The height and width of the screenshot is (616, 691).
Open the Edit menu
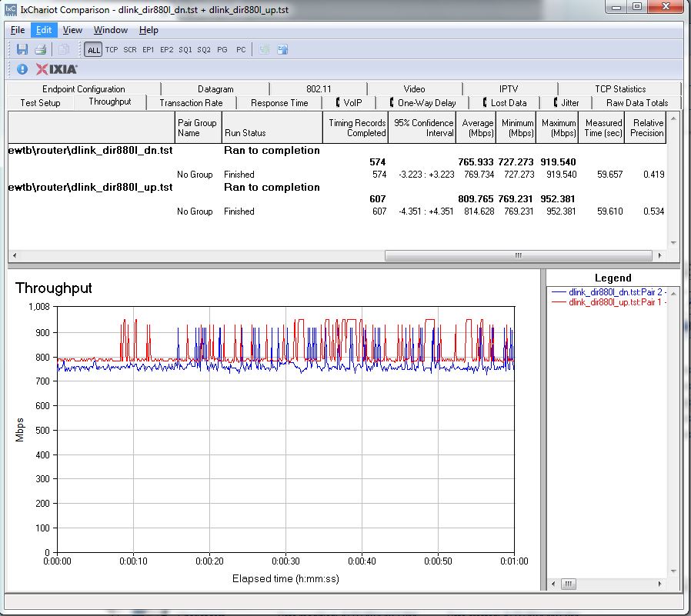44,30
